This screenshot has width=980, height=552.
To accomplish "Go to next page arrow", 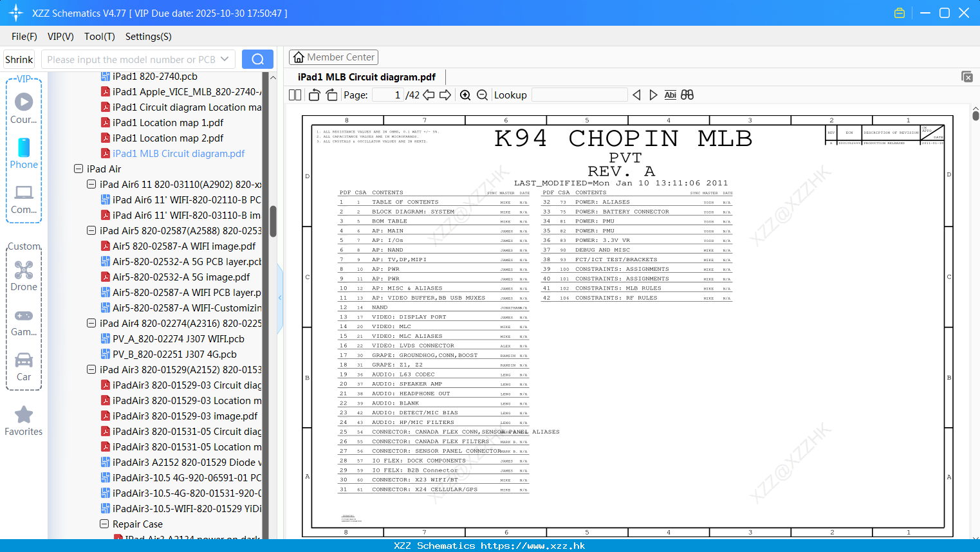I will (x=445, y=95).
